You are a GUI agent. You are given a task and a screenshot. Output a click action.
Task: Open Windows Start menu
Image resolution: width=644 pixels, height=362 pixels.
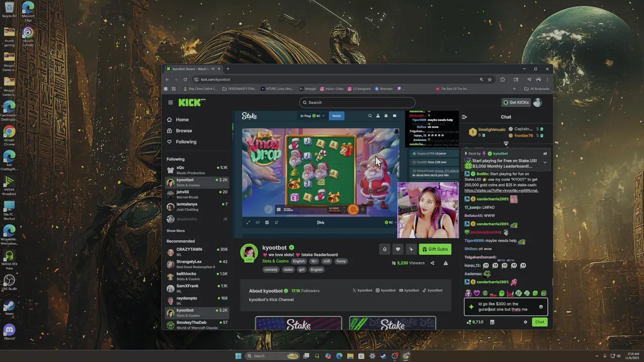coord(238,356)
